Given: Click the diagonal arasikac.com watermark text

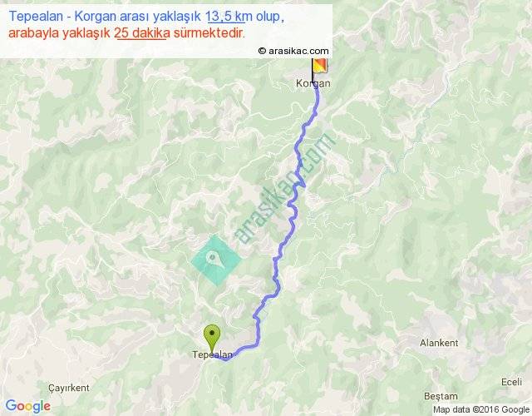Looking at the screenshot, I should (284, 188).
